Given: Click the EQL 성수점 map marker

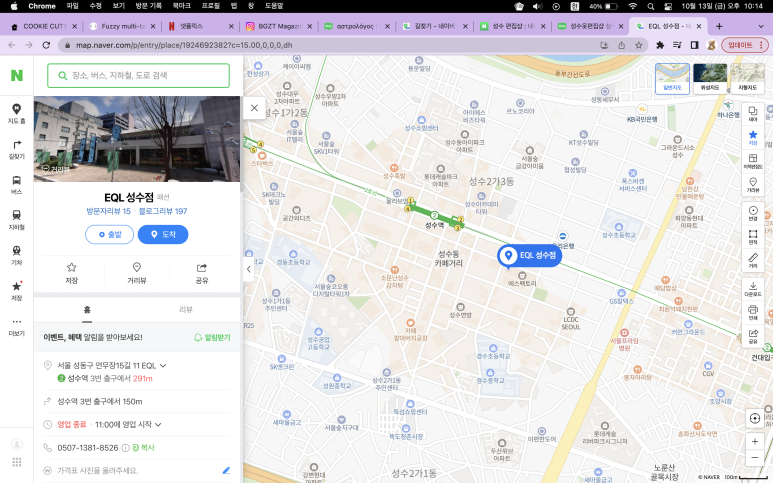Looking at the screenshot, I should (x=529, y=255).
